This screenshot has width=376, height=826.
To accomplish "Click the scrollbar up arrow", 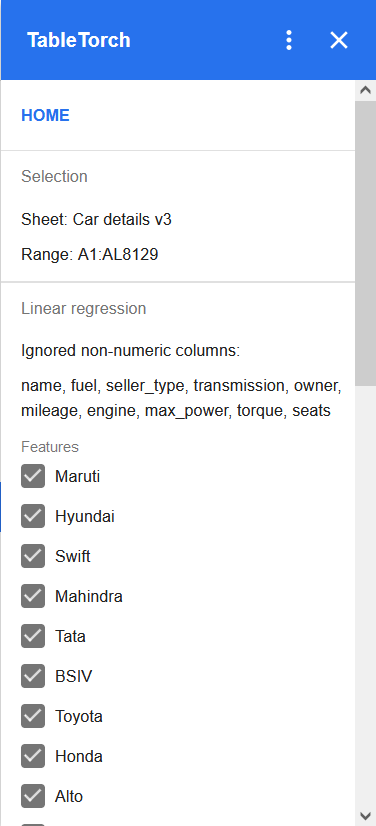I will pyautogui.click(x=365, y=90).
